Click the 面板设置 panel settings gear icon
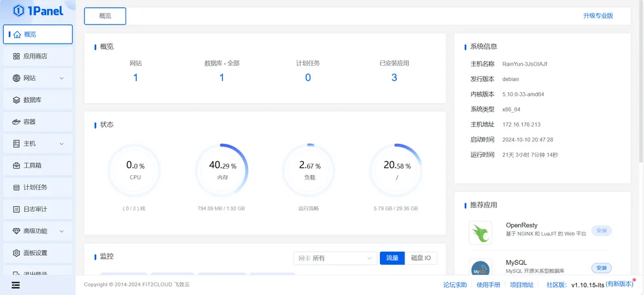The height and width of the screenshot is (295, 644). coord(17,253)
